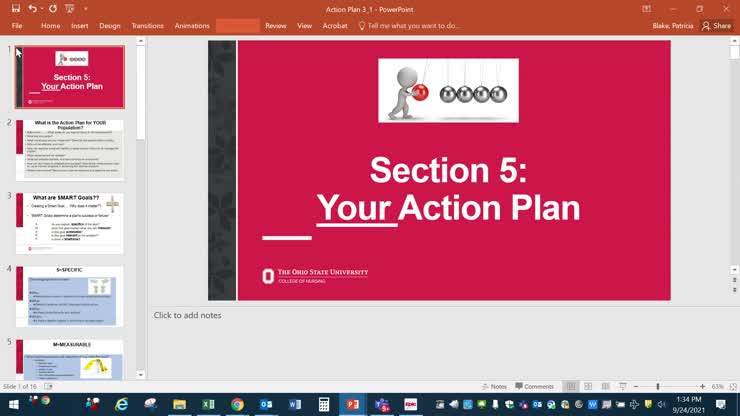
Task: Open Reading View from status bar
Action: tap(605, 386)
